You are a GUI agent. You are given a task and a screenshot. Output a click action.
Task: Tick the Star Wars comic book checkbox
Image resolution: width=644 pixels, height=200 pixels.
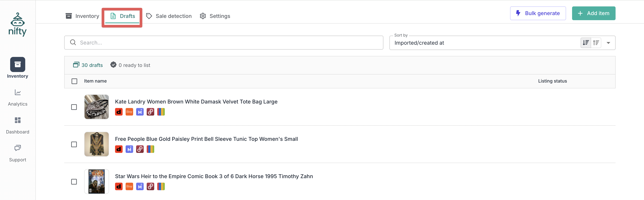74,182
